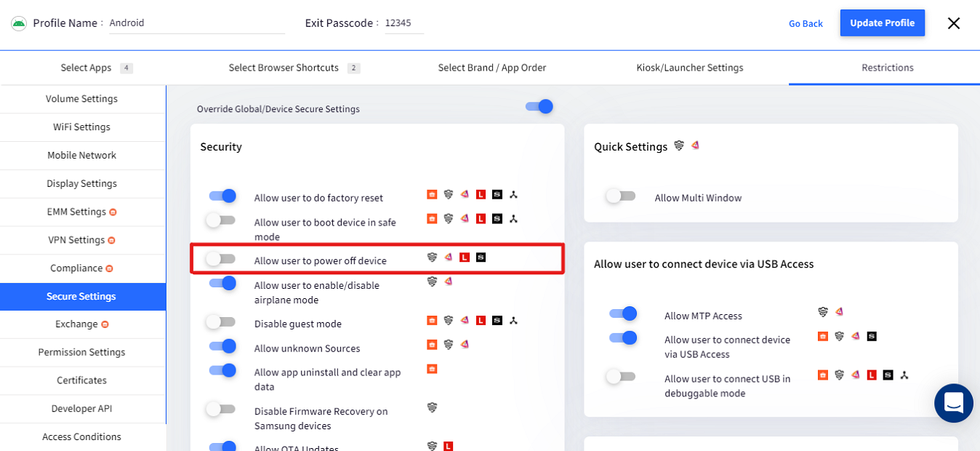
Task: Click the black S icon in USB debuggable row
Action: pyautogui.click(x=888, y=375)
